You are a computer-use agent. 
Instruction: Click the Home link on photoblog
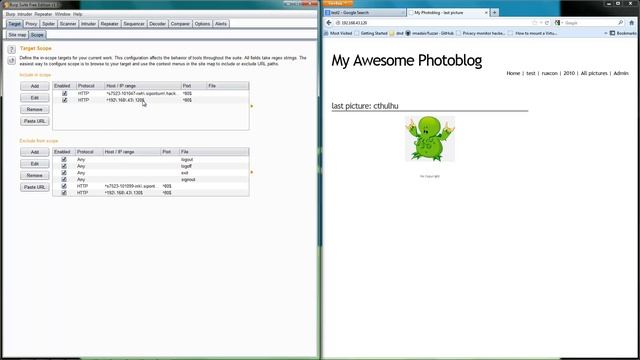[x=513, y=73]
